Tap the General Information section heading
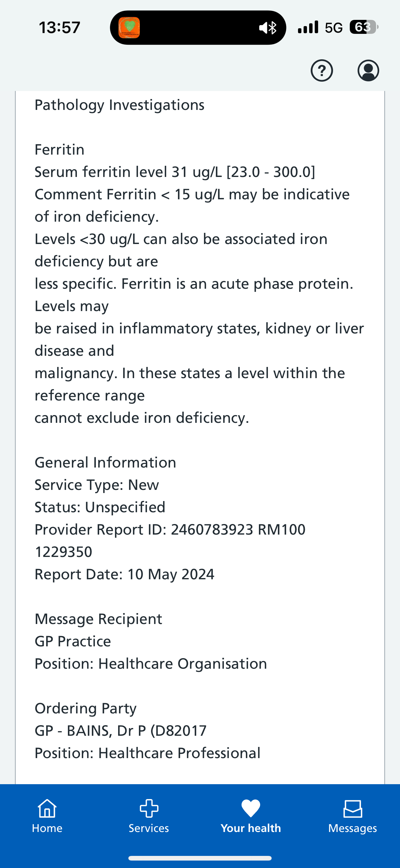The image size is (400, 868). [x=105, y=463]
